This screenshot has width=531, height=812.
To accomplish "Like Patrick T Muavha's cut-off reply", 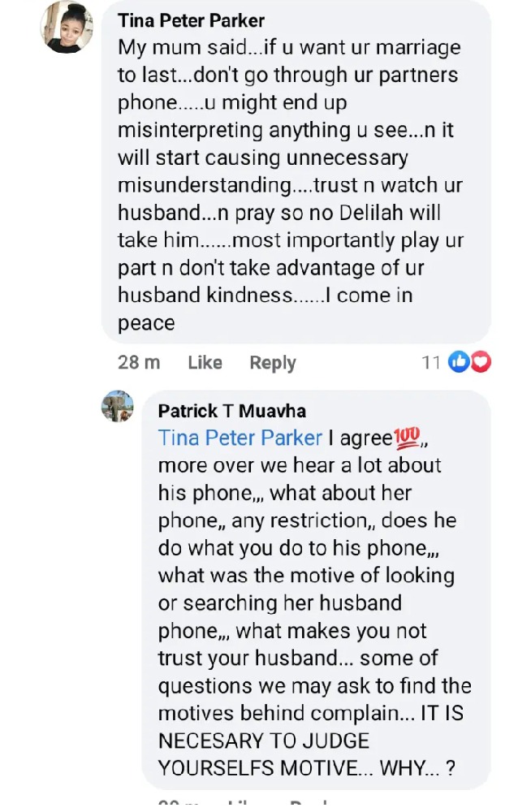I will click(240, 805).
